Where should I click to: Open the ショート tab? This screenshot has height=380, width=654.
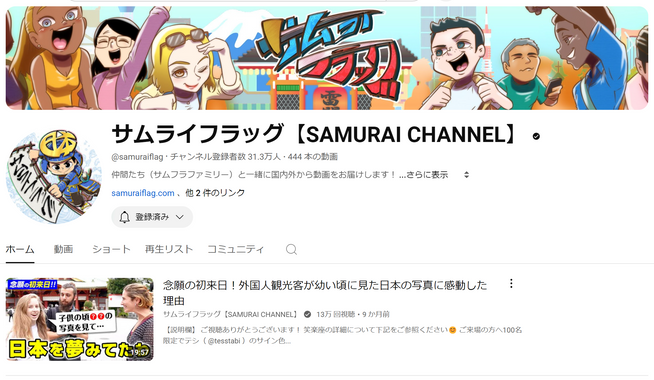pyautogui.click(x=111, y=249)
